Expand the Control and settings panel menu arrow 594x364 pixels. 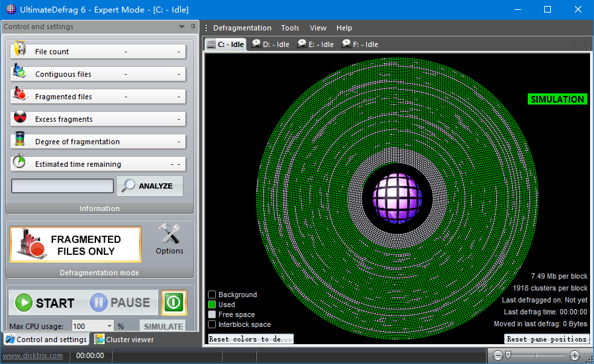tap(182, 27)
